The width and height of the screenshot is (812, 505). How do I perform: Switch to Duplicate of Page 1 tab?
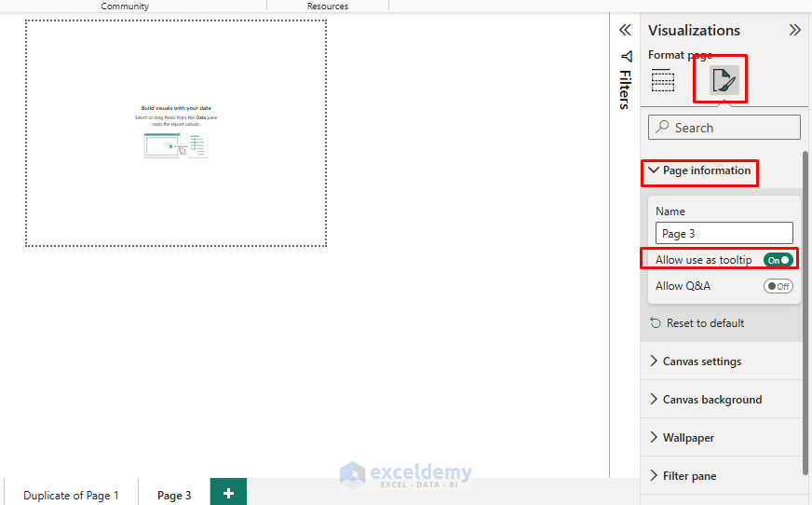[x=71, y=495]
